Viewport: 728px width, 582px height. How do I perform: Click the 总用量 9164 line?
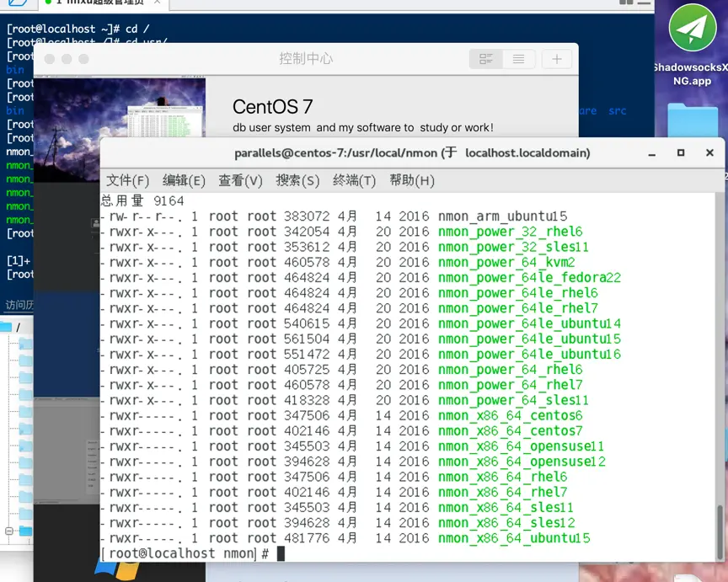(x=142, y=201)
